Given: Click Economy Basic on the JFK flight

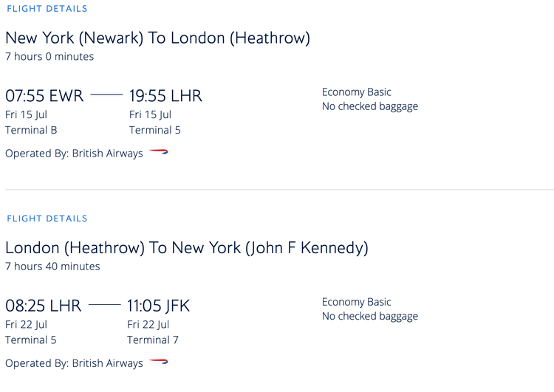Looking at the screenshot, I should tap(357, 302).
